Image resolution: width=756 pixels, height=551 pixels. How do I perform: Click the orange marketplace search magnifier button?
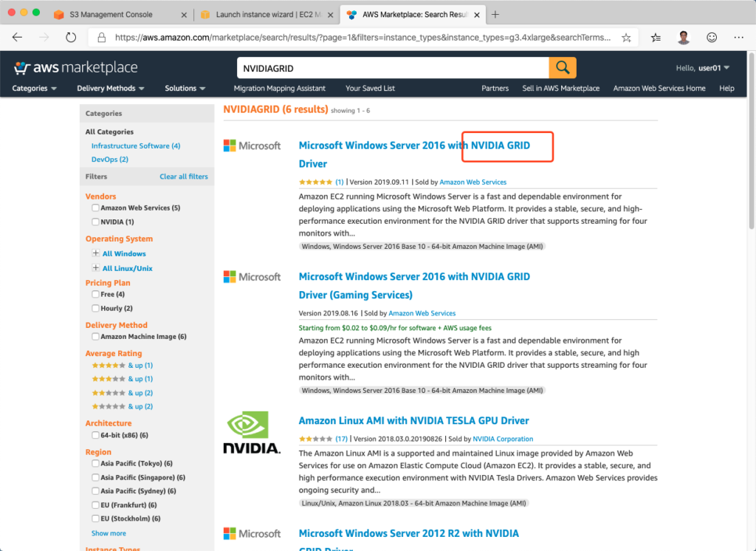(x=563, y=68)
